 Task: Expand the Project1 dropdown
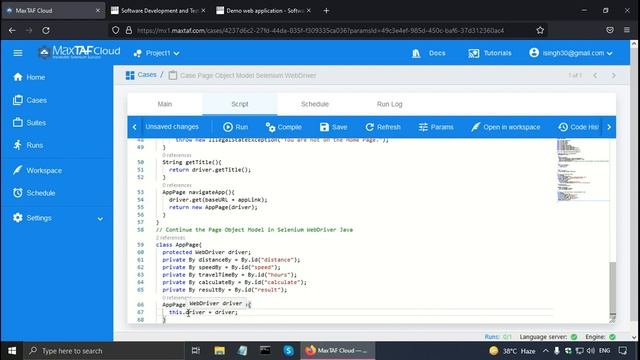[x=157, y=53]
